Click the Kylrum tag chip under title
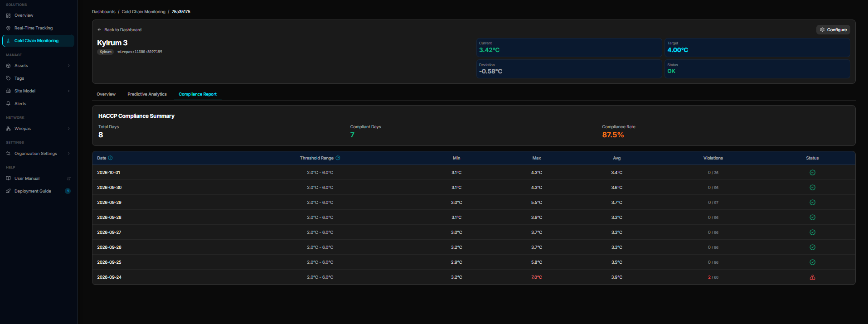 coord(106,52)
